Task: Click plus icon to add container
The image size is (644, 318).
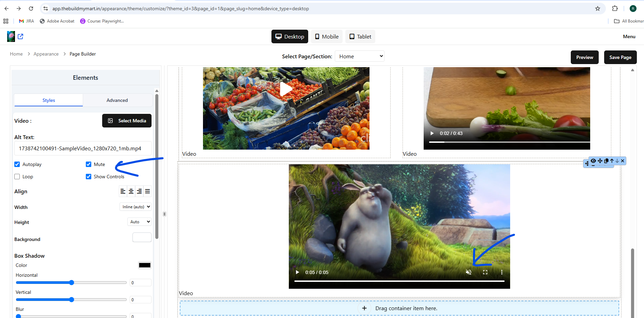Action: click(364, 308)
